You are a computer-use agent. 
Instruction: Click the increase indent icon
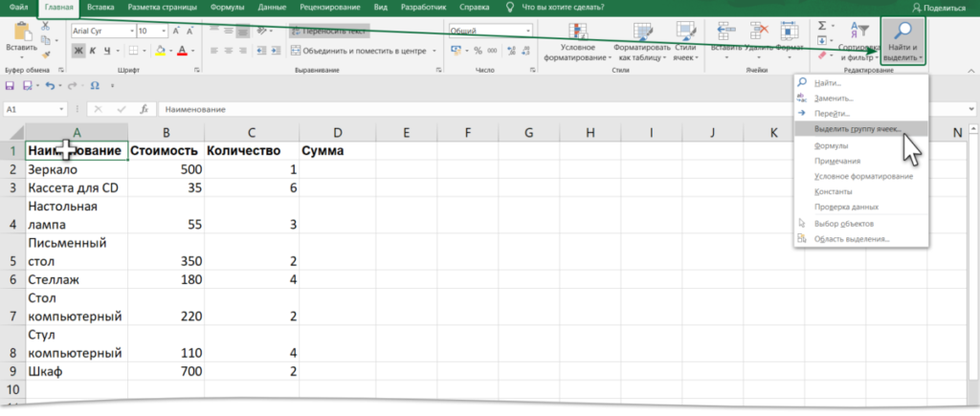pyautogui.click(x=276, y=51)
